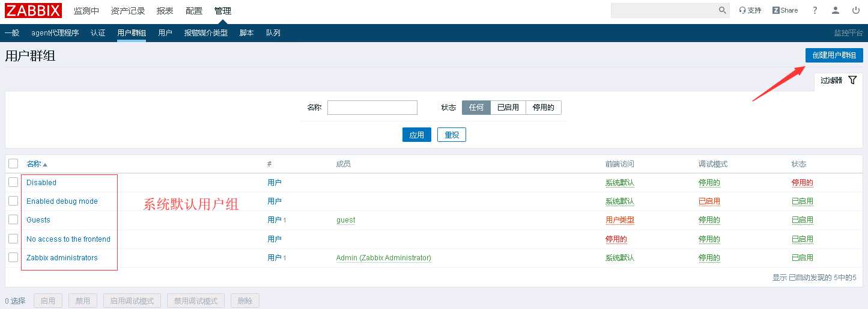Focus the 名称 filter input field
The height and width of the screenshot is (309, 868).
[x=372, y=108]
